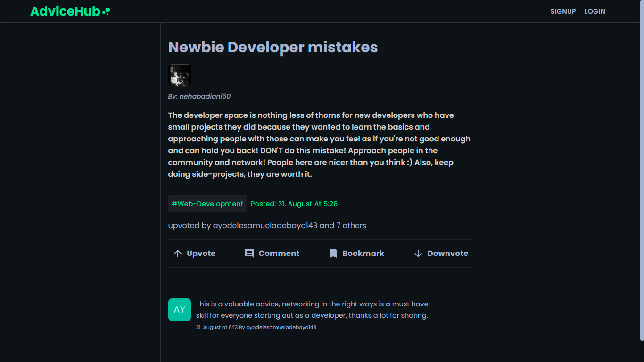Screen dimensions: 644x362
Task: Click the downvote arrow icon
Action: point(418,254)
